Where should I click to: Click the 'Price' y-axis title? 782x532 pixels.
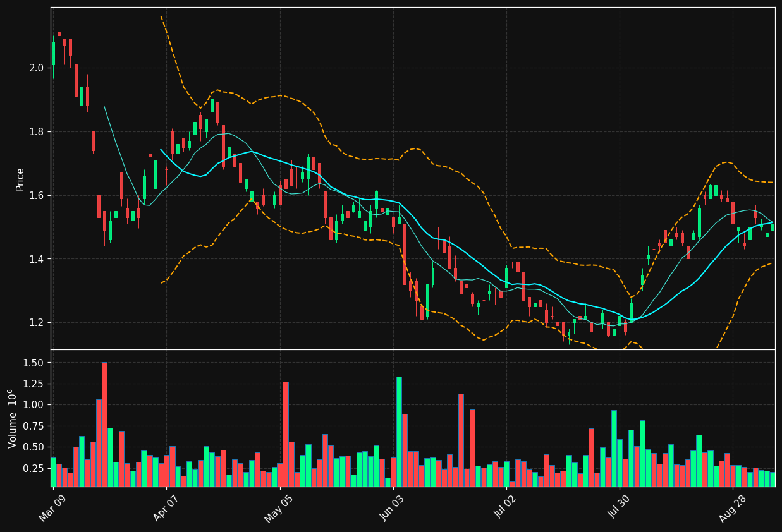click(20, 179)
